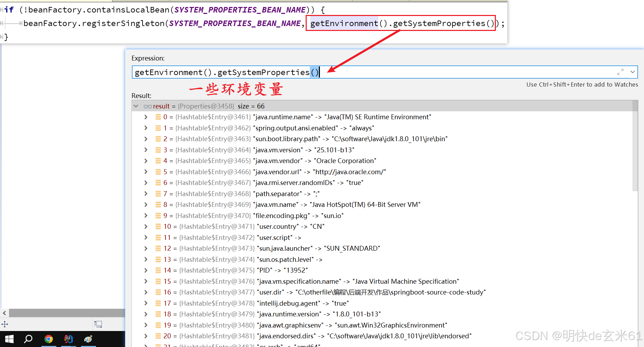Expand entry 5 java.vendor.url

point(146,172)
